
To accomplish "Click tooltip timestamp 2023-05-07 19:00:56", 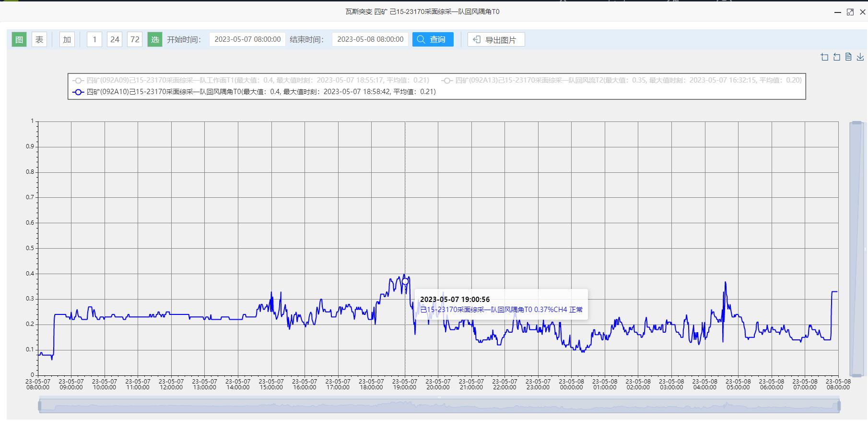I will tap(455, 299).
